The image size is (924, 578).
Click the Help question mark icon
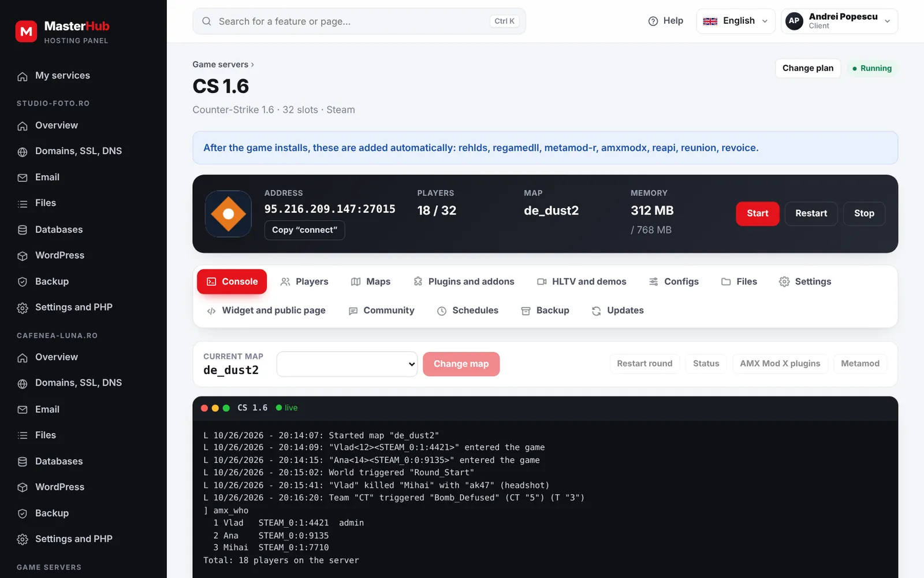pos(653,21)
